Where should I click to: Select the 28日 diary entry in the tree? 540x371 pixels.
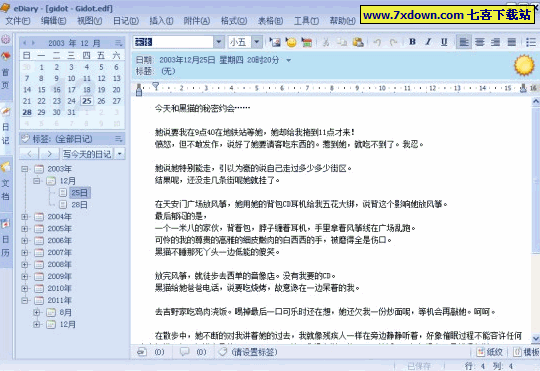tap(79, 205)
